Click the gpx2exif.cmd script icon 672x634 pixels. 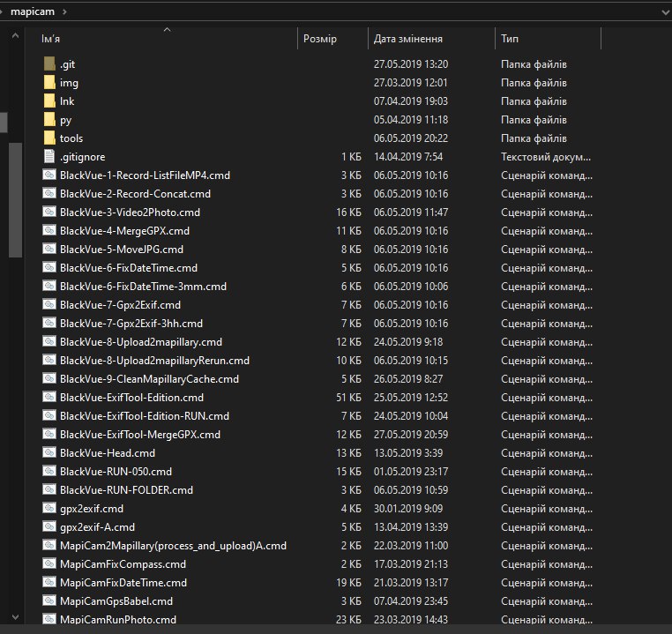coord(49,508)
